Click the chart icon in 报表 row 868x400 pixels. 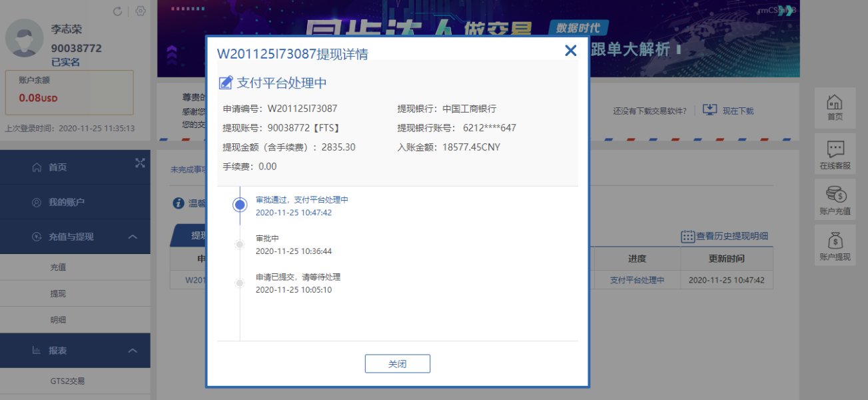37,351
